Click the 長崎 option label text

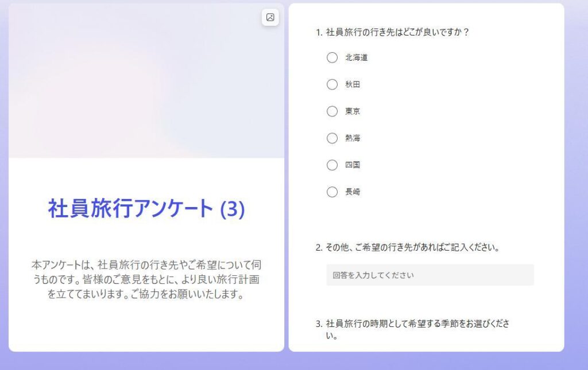point(353,192)
